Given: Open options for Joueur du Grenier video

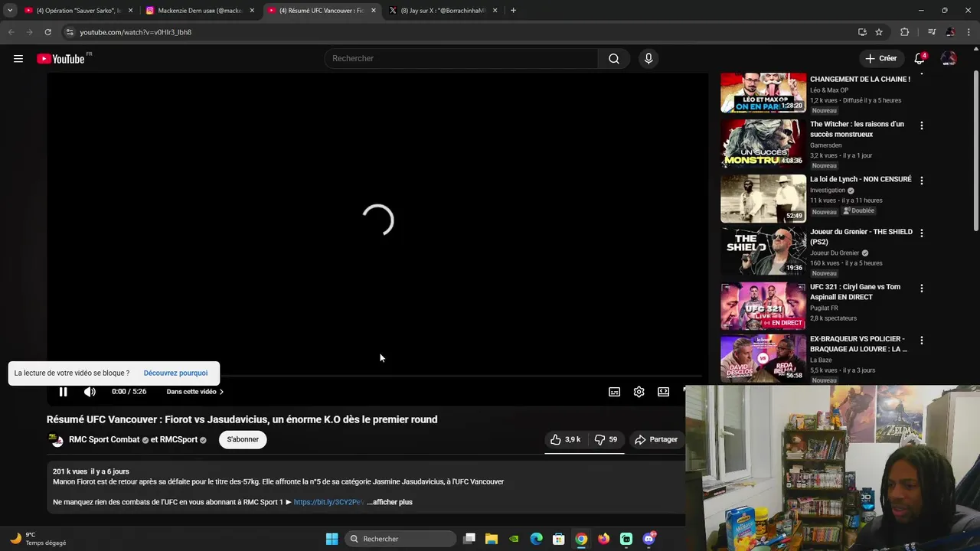Looking at the screenshot, I should tap(921, 233).
